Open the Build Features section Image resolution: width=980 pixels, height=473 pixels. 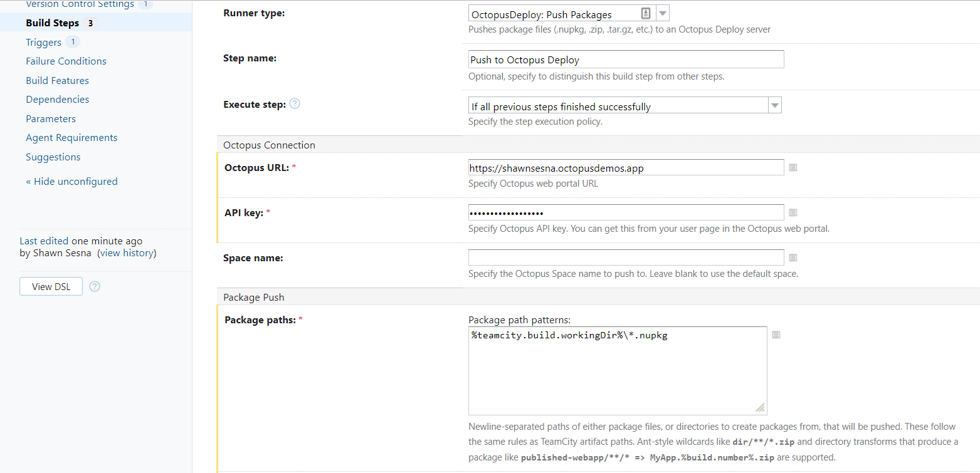pyautogui.click(x=57, y=81)
